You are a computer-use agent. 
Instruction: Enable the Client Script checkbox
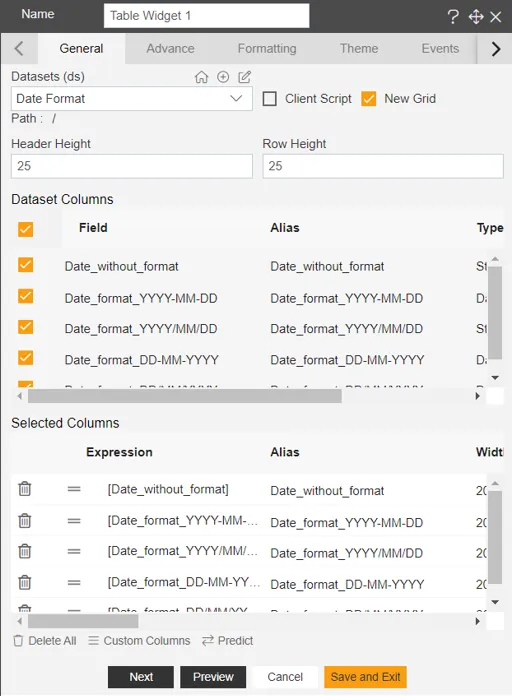(x=270, y=99)
